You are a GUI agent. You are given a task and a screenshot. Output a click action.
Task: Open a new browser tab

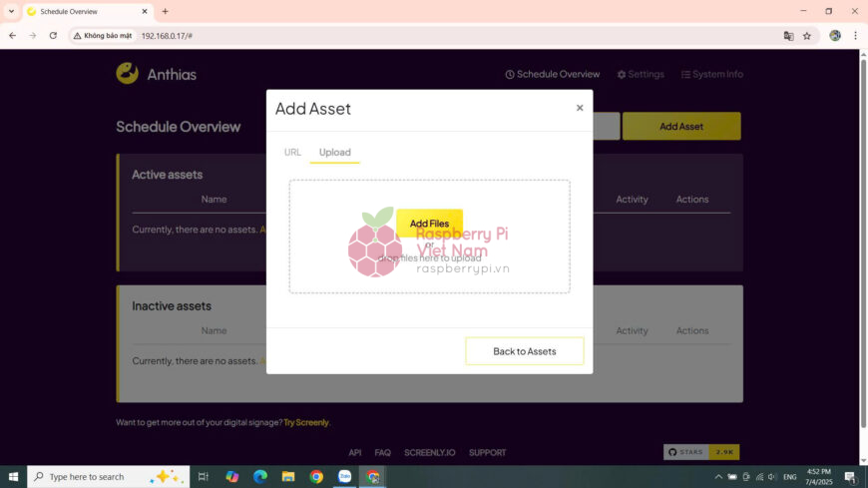pyautogui.click(x=165, y=11)
